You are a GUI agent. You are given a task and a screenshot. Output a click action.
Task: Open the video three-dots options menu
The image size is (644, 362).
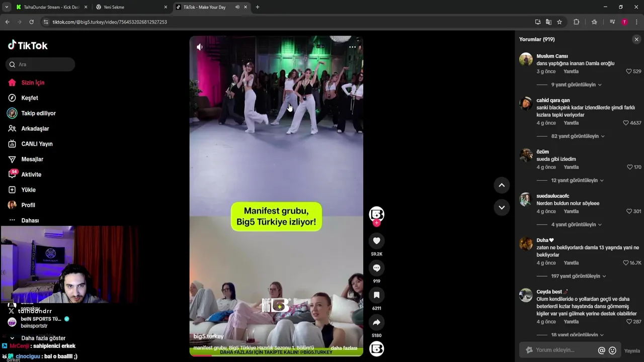(x=352, y=47)
